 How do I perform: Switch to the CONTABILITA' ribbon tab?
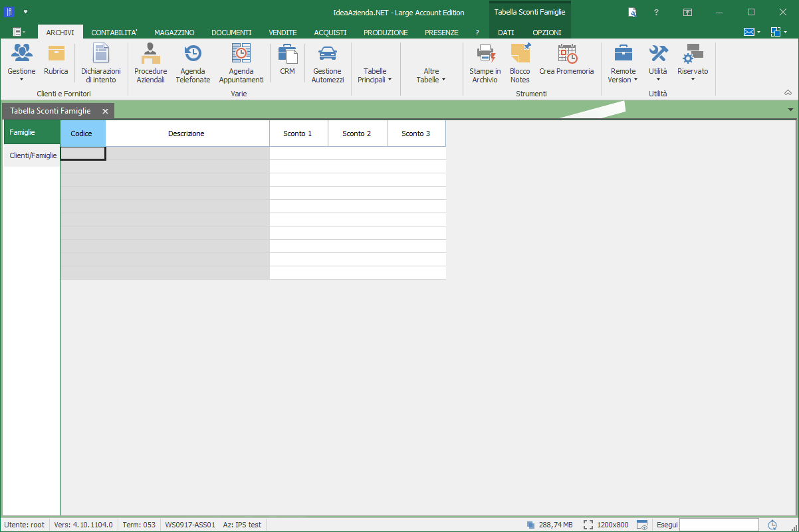[114, 32]
